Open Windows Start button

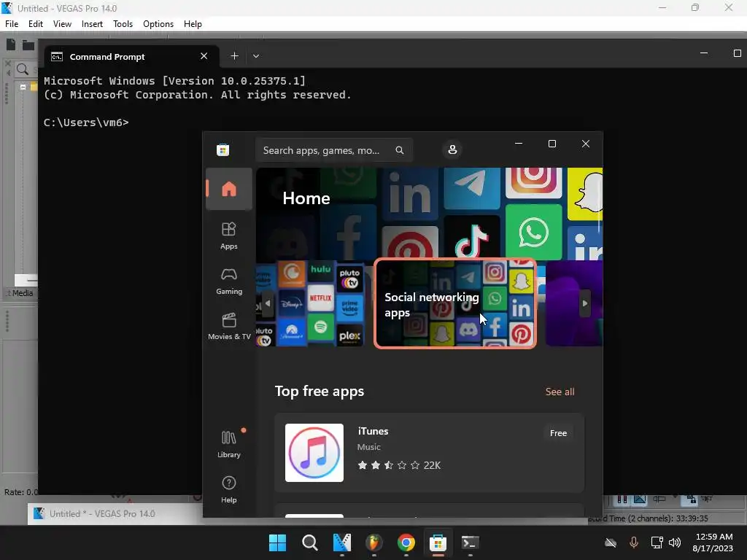pyautogui.click(x=277, y=542)
